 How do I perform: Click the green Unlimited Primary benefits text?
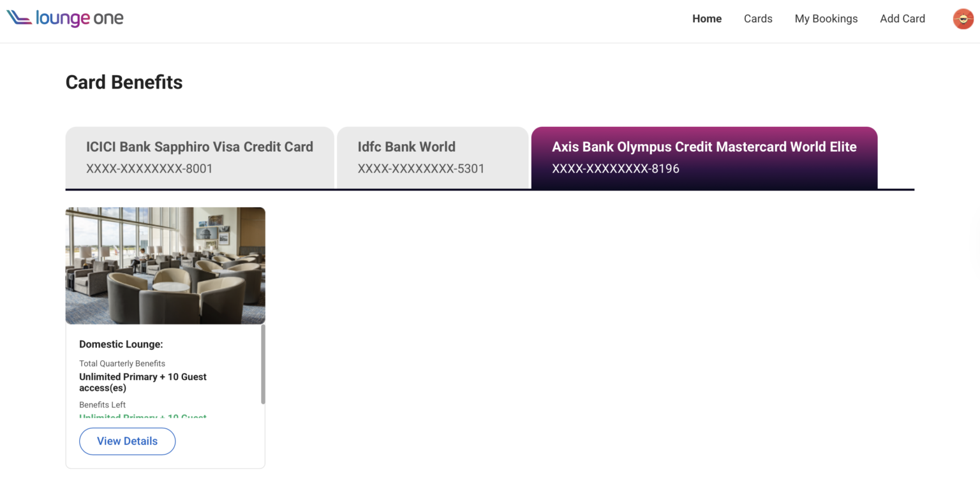point(143,418)
